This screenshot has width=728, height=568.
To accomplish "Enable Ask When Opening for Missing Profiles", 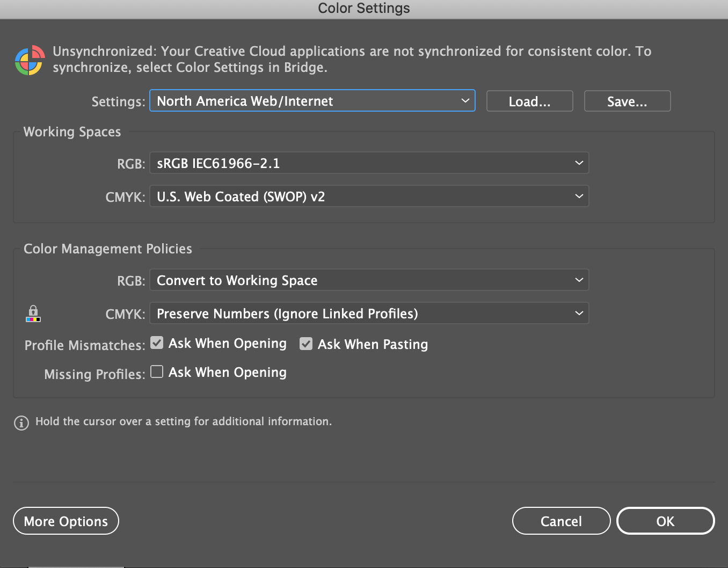I will [156, 371].
